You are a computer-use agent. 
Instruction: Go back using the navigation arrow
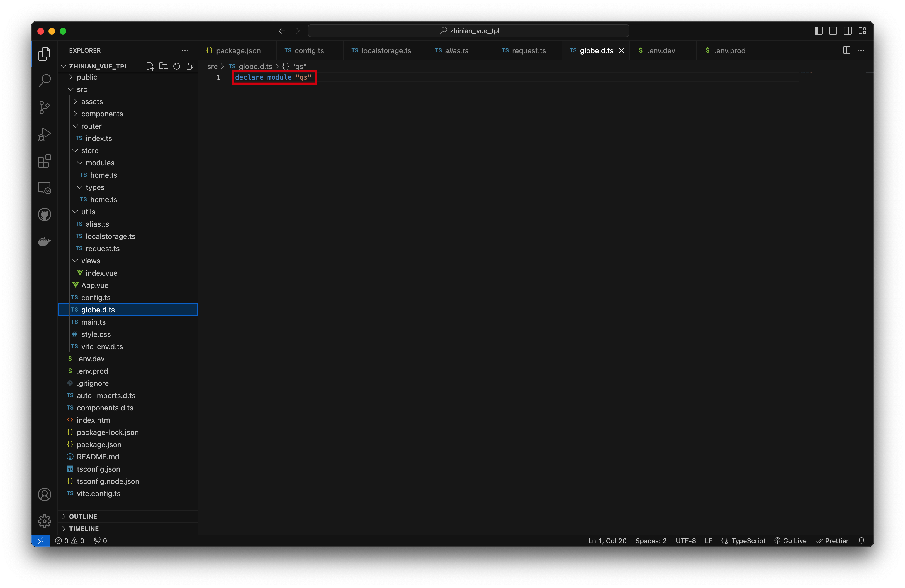[282, 31]
